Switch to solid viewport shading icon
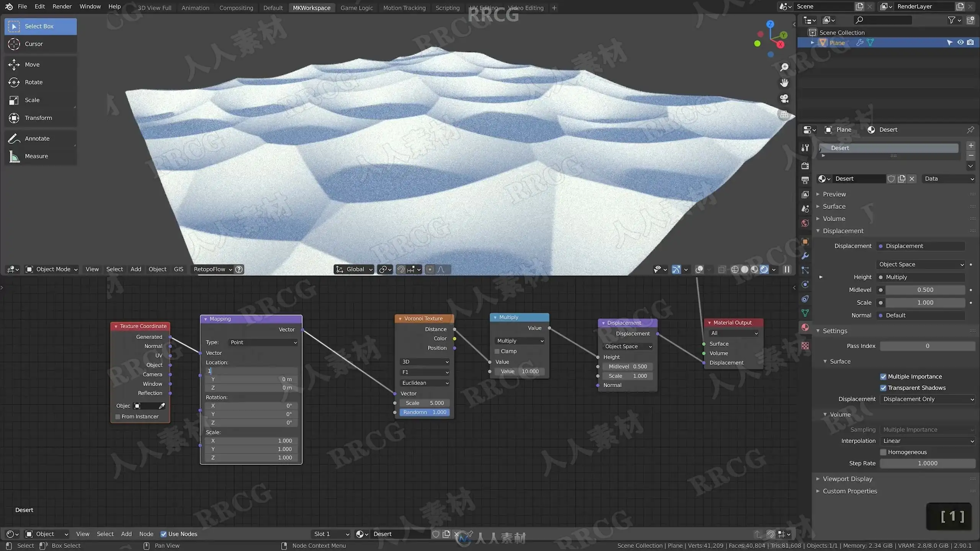This screenshot has height=551, width=980. point(745,269)
